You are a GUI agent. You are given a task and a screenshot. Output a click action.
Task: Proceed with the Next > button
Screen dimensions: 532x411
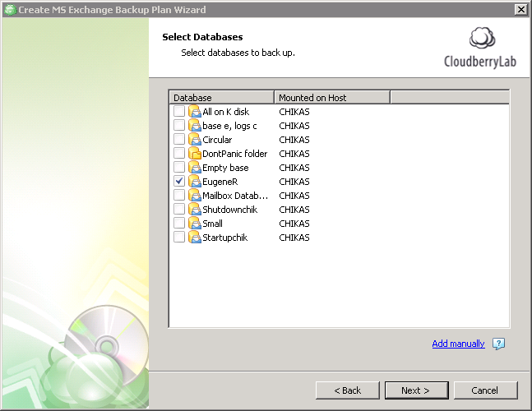pos(417,390)
